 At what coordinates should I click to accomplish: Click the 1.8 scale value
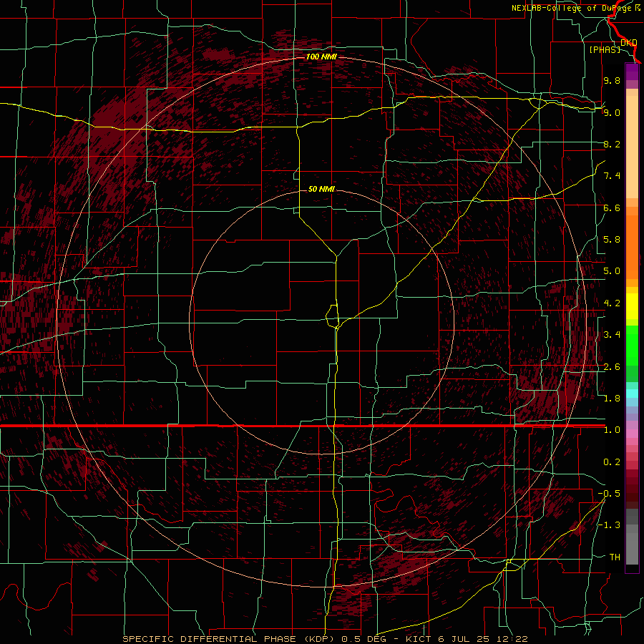[612, 399]
